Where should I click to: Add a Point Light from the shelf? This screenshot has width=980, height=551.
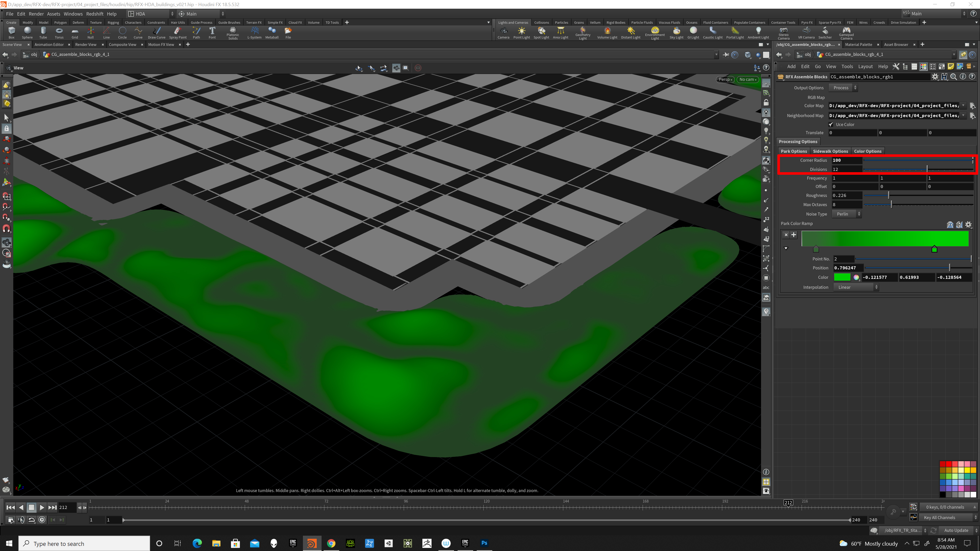coord(522,33)
